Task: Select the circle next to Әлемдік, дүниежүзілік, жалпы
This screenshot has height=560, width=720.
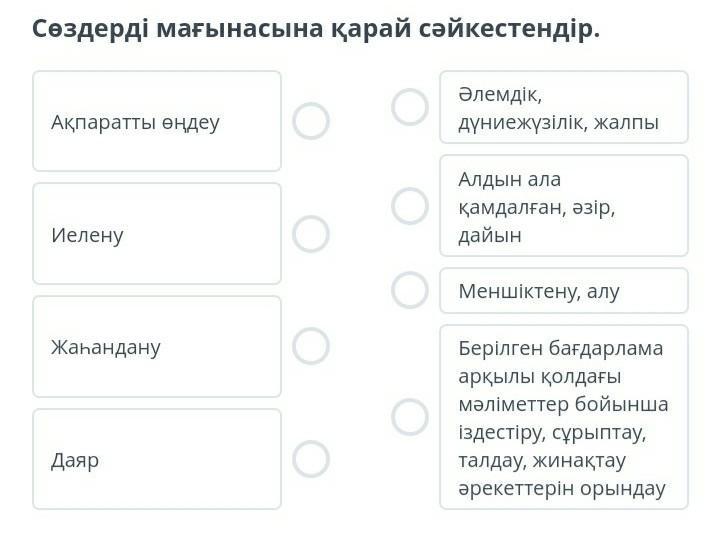Action: (x=409, y=107)
